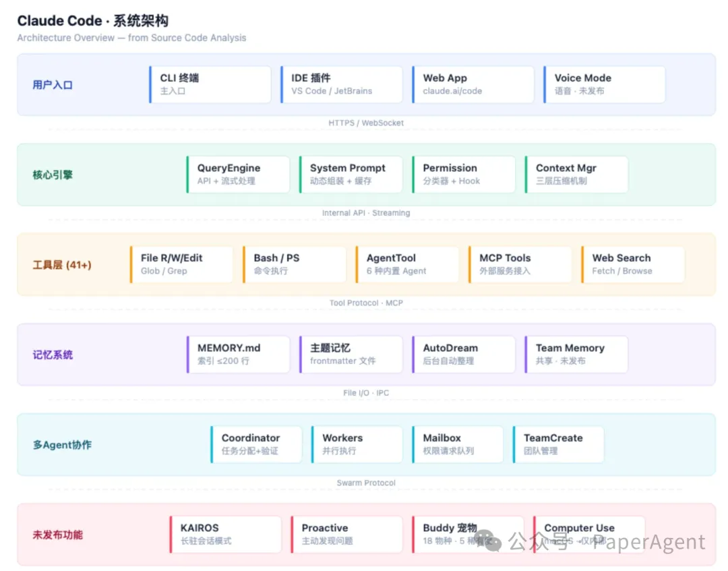Click the File I/O · IPC label
Screen dimensions: 728x571
click(x=366, y=393)
